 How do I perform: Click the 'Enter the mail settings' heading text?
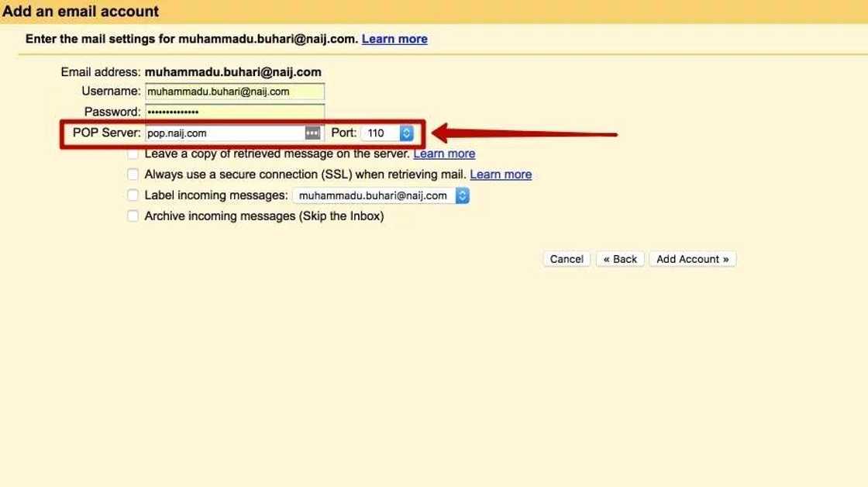pyautogui.click(x=191, y=39)
